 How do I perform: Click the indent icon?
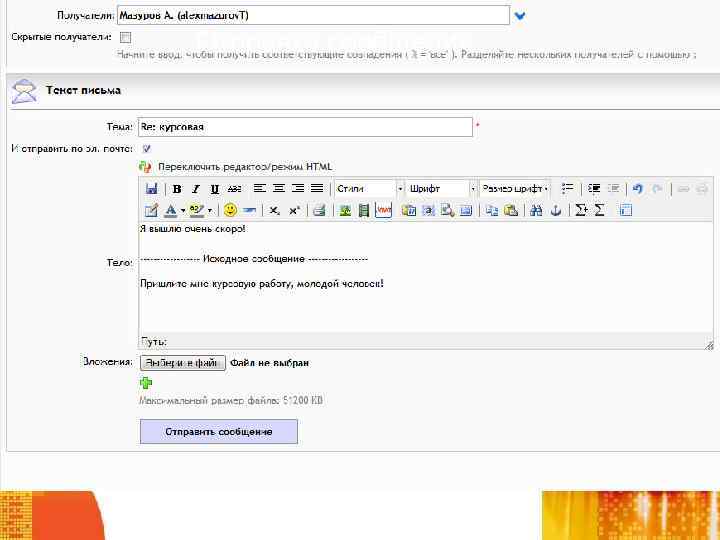[594, 188]
